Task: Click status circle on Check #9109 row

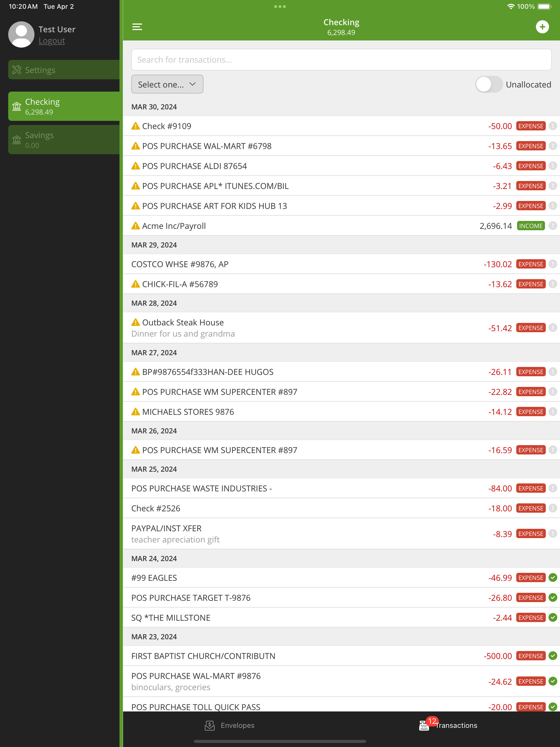Action: [553, 126]
